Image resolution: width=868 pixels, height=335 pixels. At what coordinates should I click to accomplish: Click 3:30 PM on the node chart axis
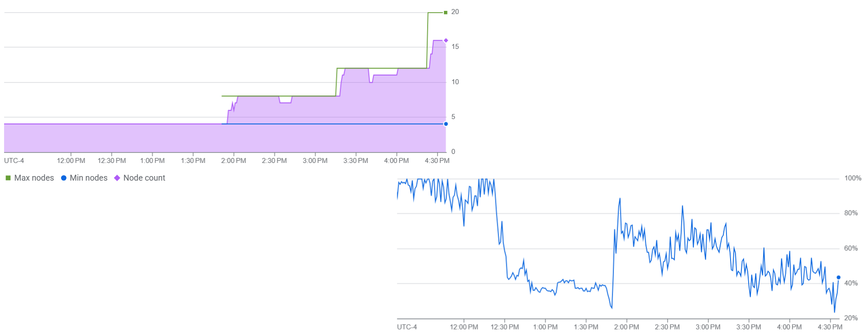pyautogui.click(x=356, y=161)
